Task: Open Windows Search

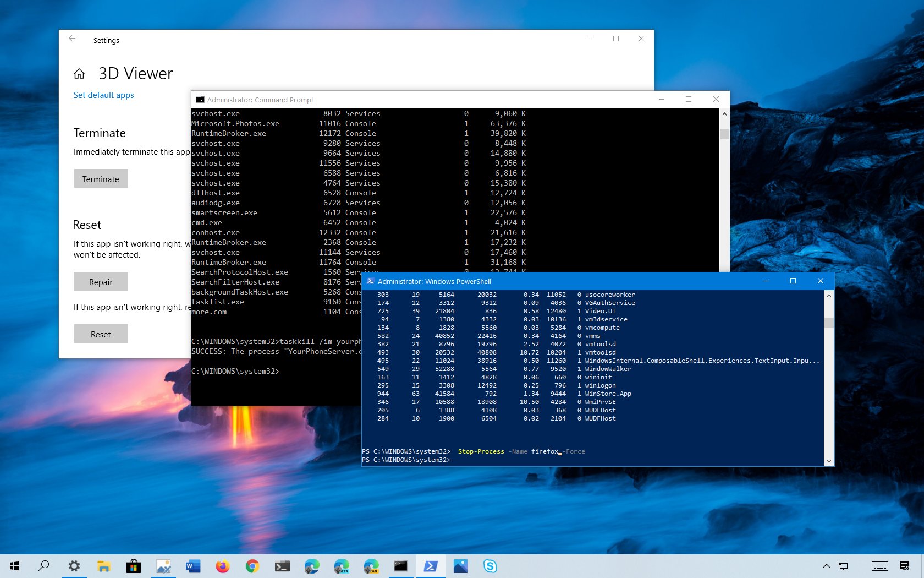Action: pyautogui.click(x=44, y=566)
